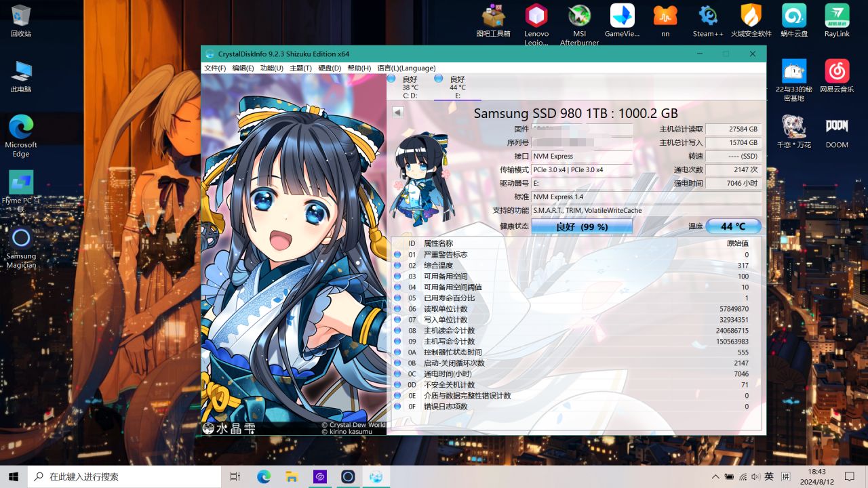The width and height of the screenshot is (868, 488).
Task: Open the Steam++ desktop shortcut
Action: (x=708, y=21)
